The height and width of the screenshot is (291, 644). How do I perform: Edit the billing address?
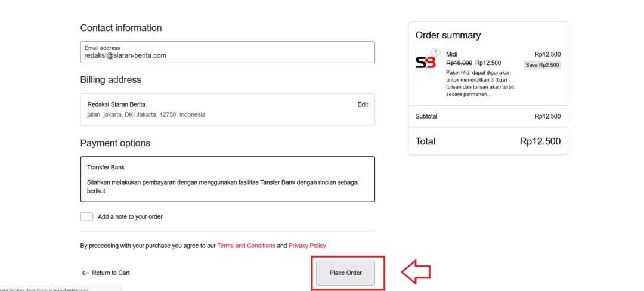point(363,104)
